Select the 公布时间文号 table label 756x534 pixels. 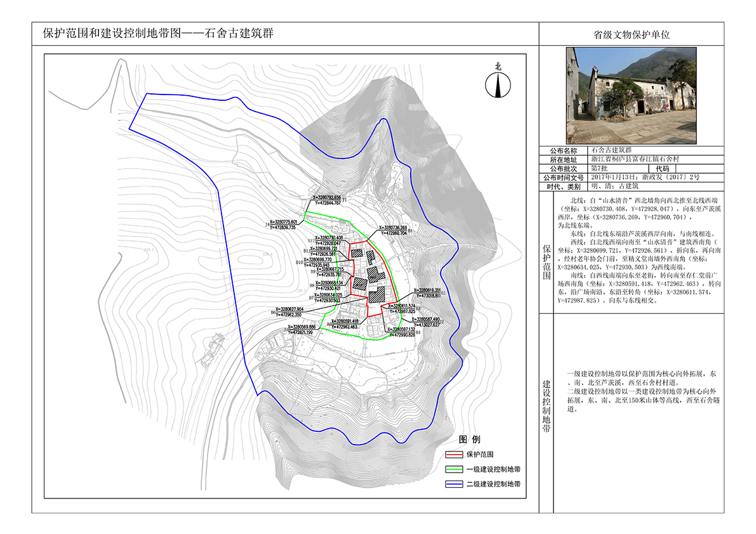pos(563,178)
